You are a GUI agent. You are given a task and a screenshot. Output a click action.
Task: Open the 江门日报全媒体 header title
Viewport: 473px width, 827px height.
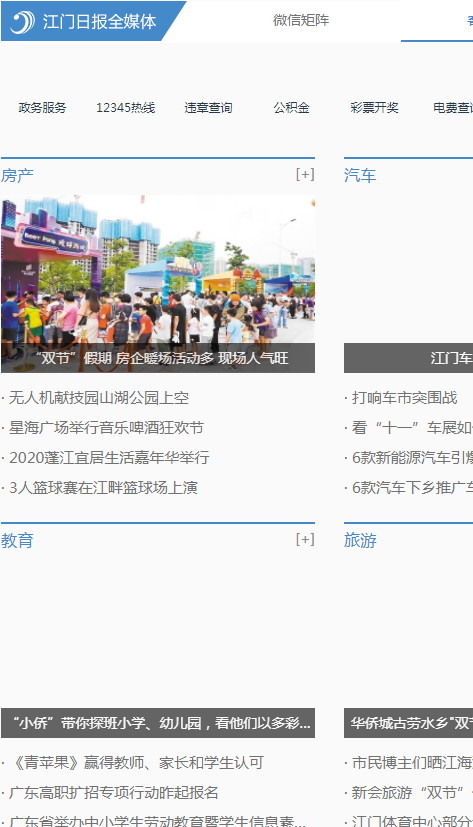coord(100,22)
